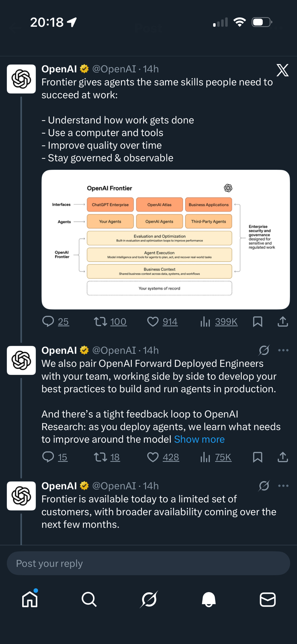Viewport: 297px width, 644px height.
Task: Open the Search tab
Action: pos(89,599)
